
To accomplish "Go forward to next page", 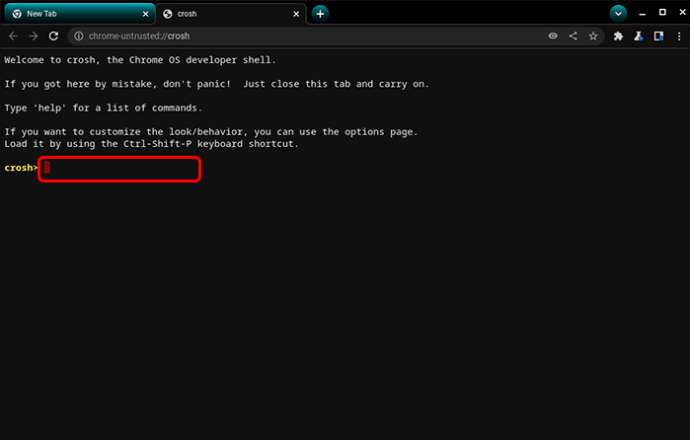I will coord(33,36).
